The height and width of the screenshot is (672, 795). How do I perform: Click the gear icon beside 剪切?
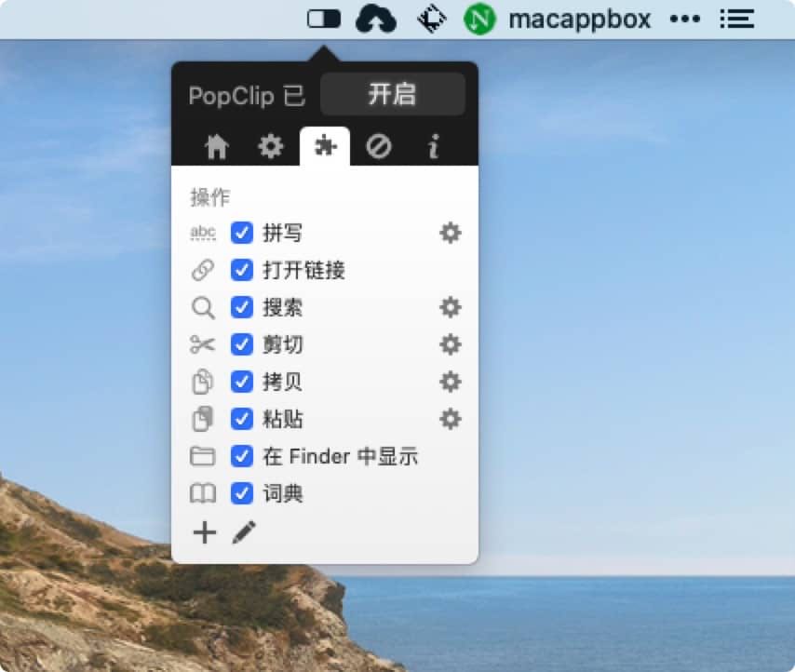click(x=451, y=344)
